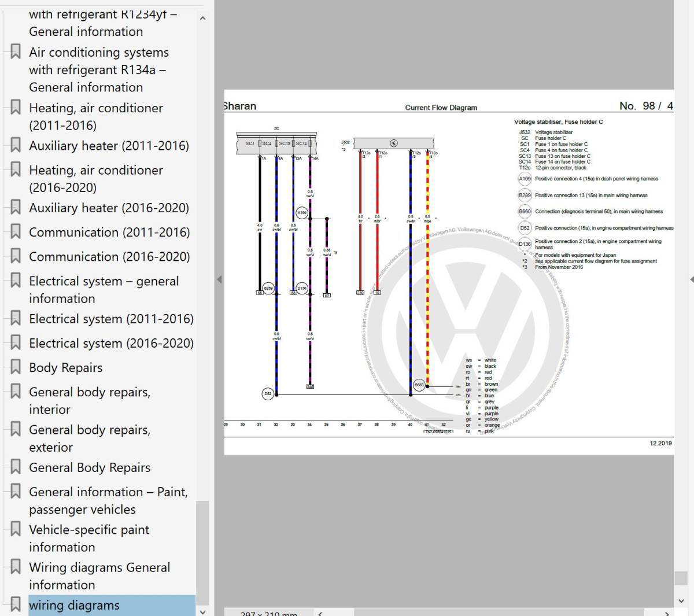Image resolution: width=694 pixels, height=616 pixels.
Task: Click bookmark icon beside 'Auxiliary heater (2011-2016)'
Action: pyautogui.click(x=16, y=145)
